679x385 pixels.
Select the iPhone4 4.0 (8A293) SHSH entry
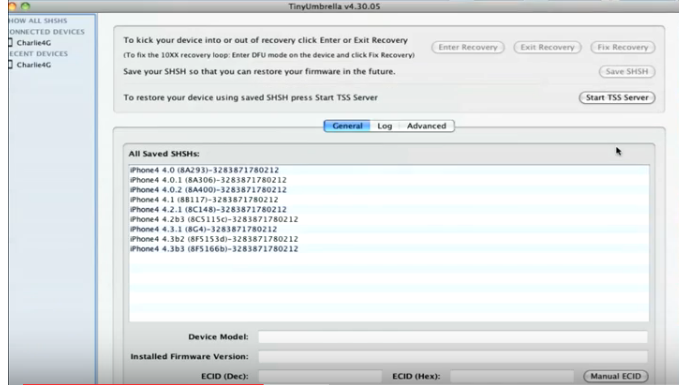click(x=389, y=170)
